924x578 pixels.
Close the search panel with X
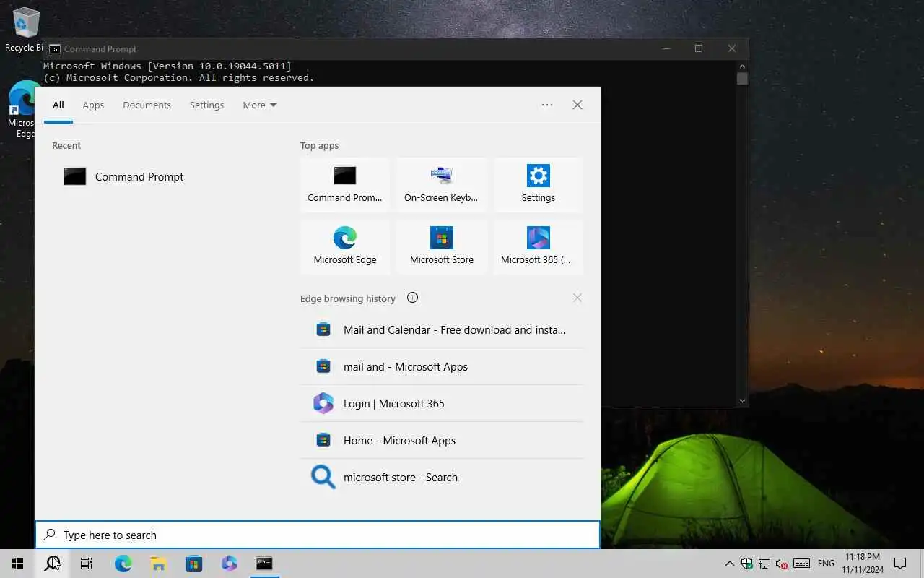(577, 105)
